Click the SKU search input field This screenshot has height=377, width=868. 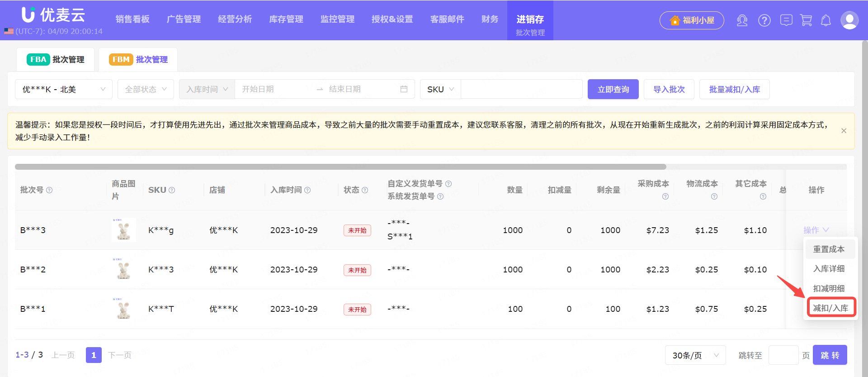coord(521,89)
